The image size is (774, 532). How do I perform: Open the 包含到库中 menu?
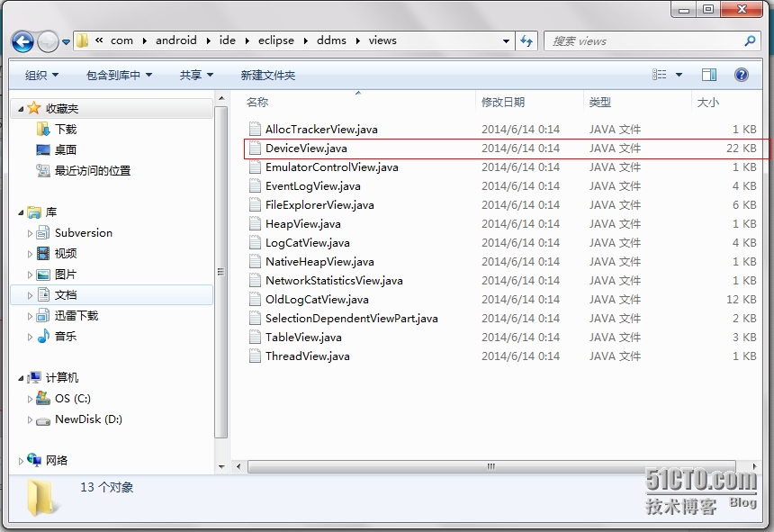(x=119, y=75)
